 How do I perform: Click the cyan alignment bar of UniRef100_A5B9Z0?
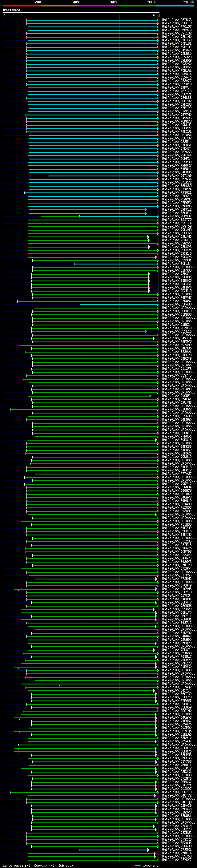point(92,30)
